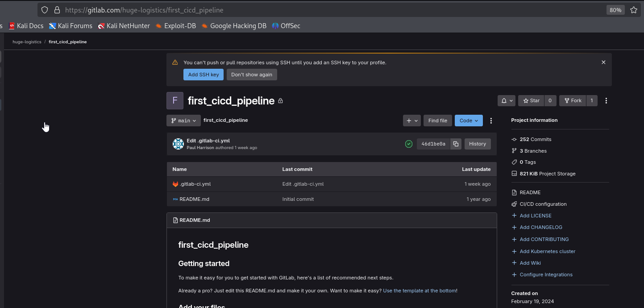
Task: Click the green pipeline passed status icon
Action: 408,144
